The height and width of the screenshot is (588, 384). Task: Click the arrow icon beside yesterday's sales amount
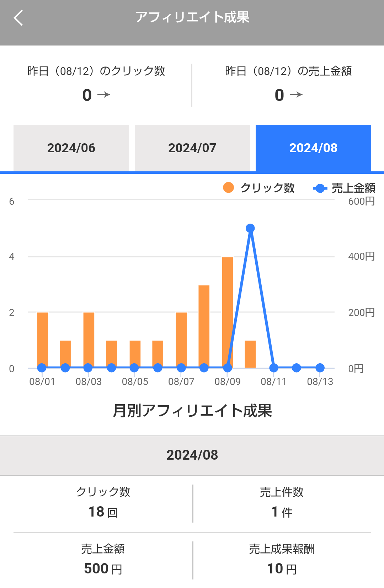click(296, 95)
